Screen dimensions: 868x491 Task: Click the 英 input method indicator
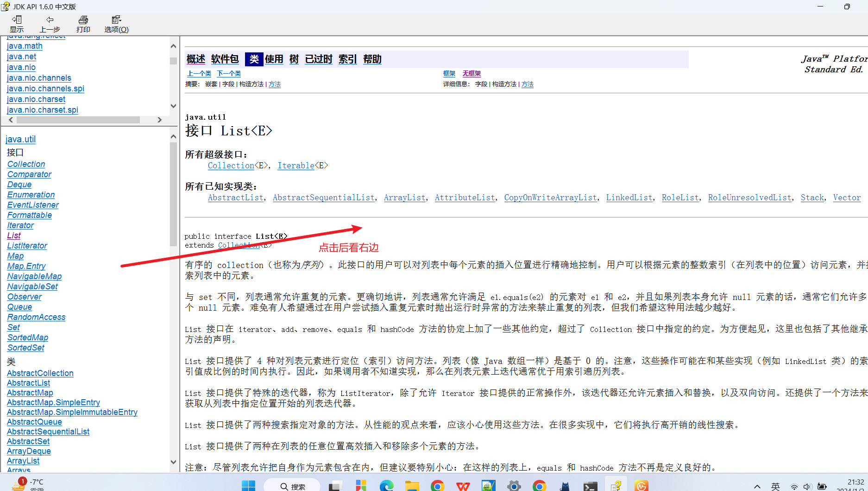tap(775, 486)
